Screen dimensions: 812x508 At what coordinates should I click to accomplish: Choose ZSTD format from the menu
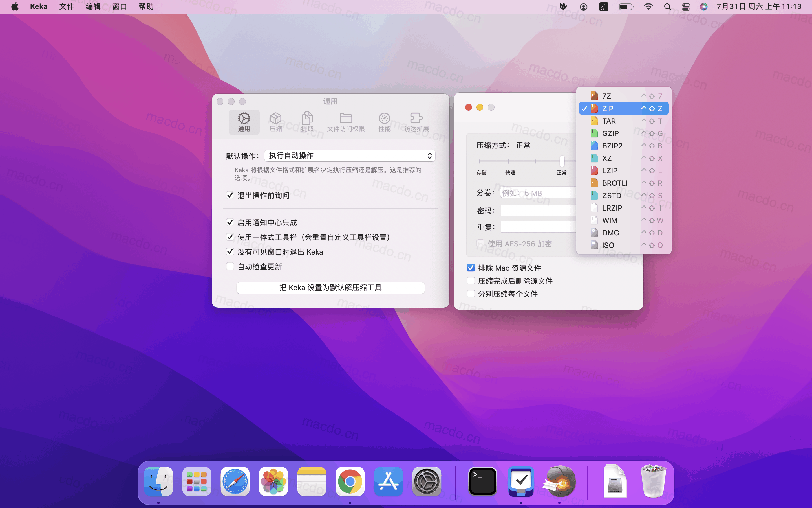click(x=624, y=196)
